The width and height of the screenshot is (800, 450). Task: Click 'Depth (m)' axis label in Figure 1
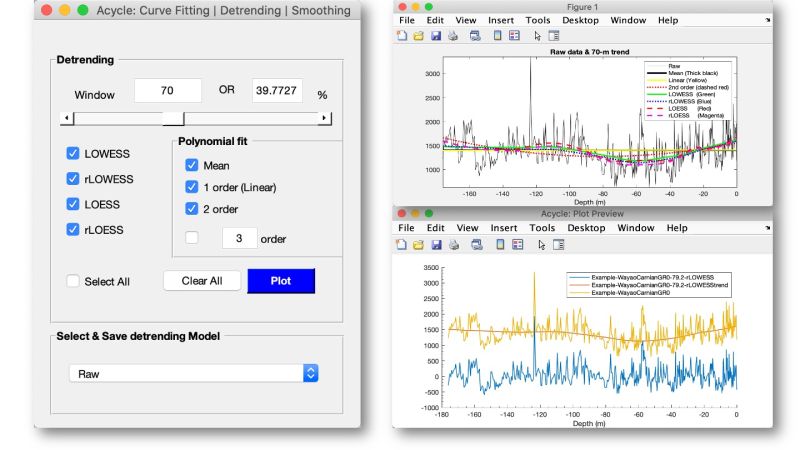click(589, 202)
